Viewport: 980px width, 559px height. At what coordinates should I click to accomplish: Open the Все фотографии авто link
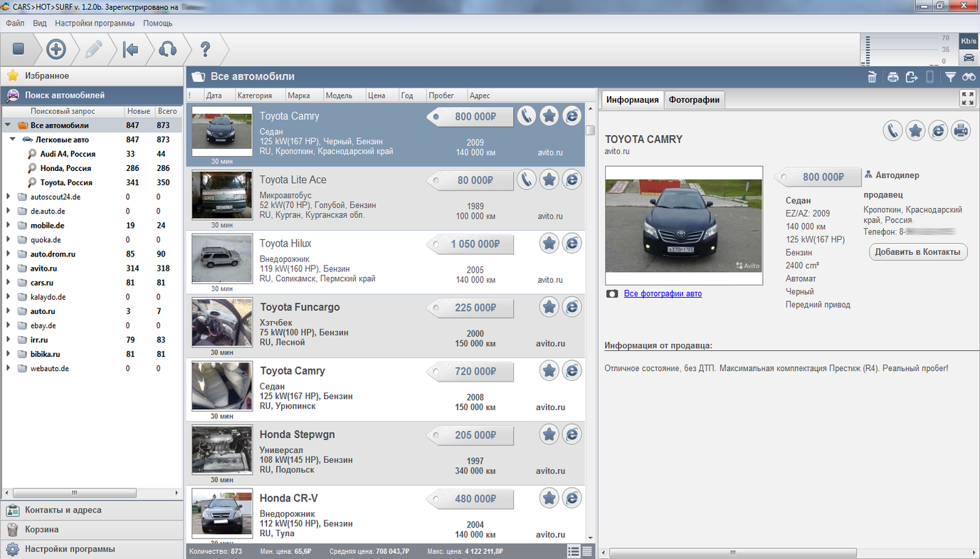(663, 293)
